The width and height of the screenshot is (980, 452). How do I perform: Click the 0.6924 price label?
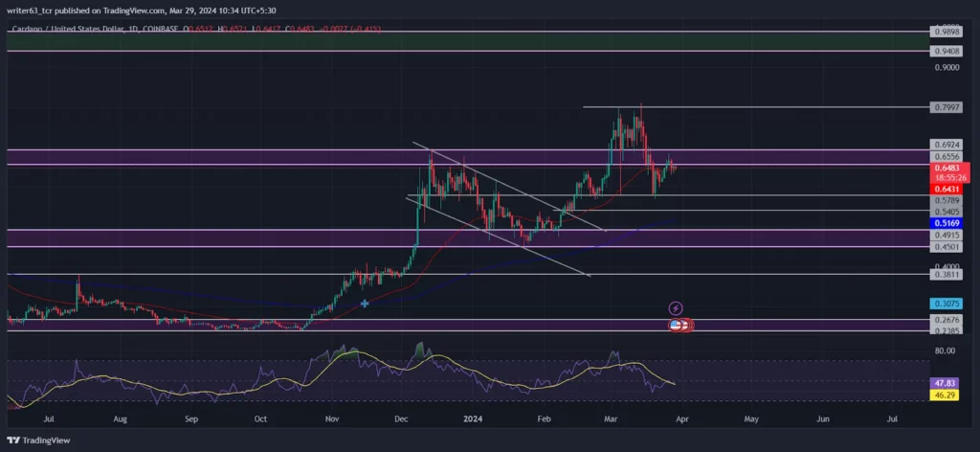945,145
